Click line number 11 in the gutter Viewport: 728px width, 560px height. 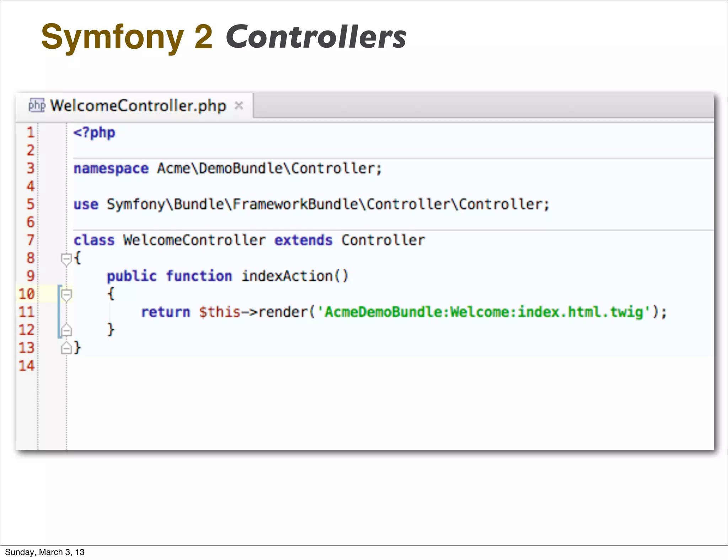pos(27,312)
